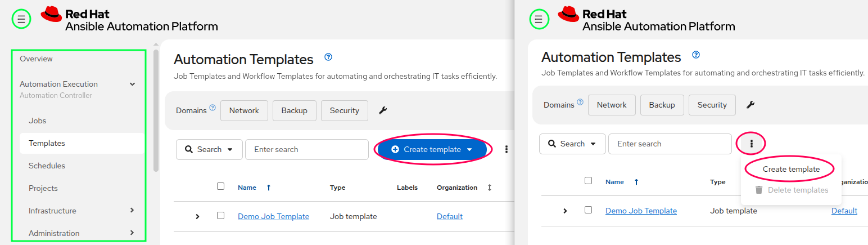Click the blue Create template button
Image resolution: width=868 pixels, height=245 pixels.
pos(432,149)
